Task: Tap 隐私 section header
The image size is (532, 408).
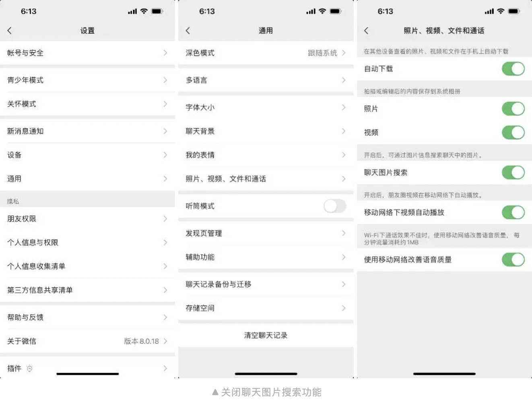Action: pyautogui.click(x=13, y=201)
